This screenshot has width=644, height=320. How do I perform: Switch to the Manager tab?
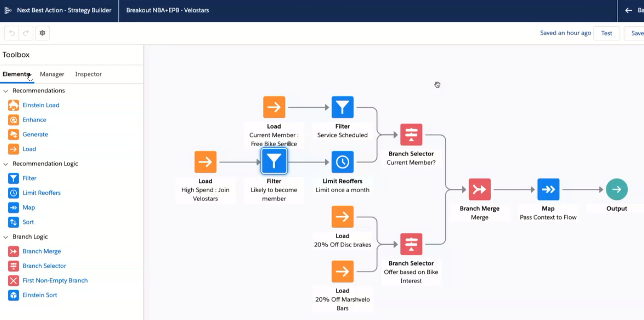(x=52, y=74)
